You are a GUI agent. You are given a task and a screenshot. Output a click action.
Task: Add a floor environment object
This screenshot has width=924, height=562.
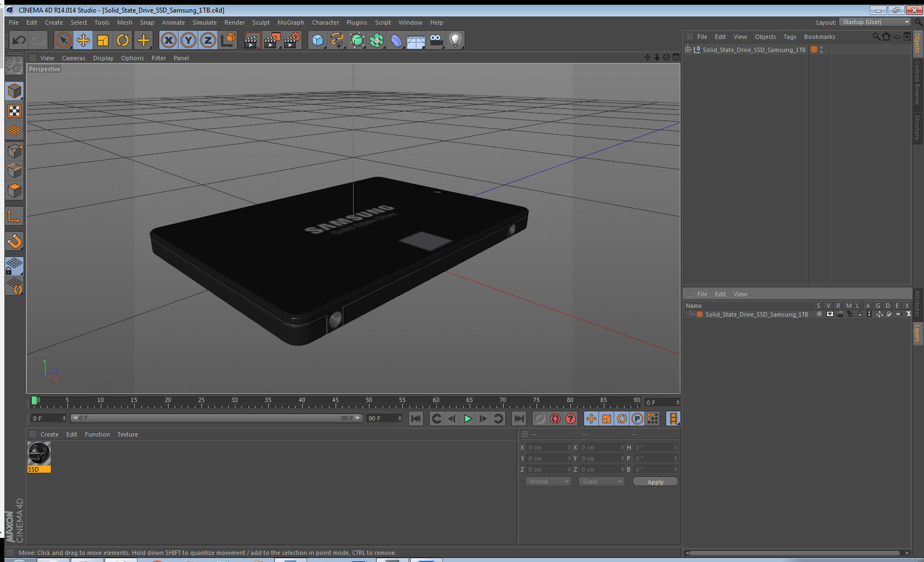(416, 41)
